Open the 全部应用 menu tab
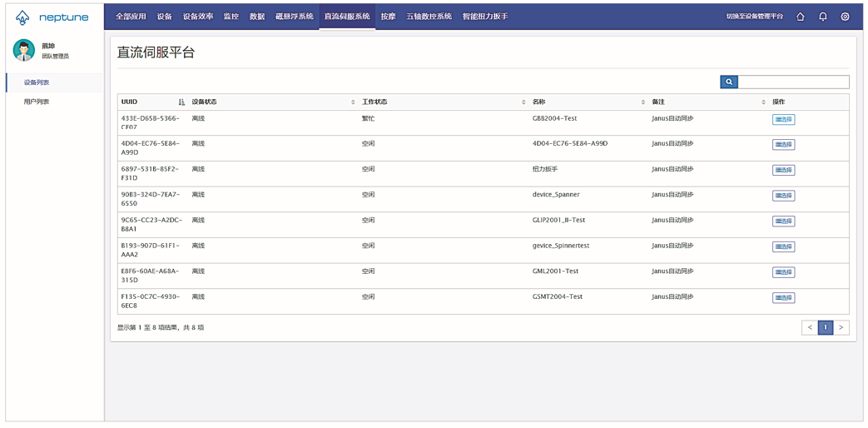The image size is (868, 428). point(131,17)
